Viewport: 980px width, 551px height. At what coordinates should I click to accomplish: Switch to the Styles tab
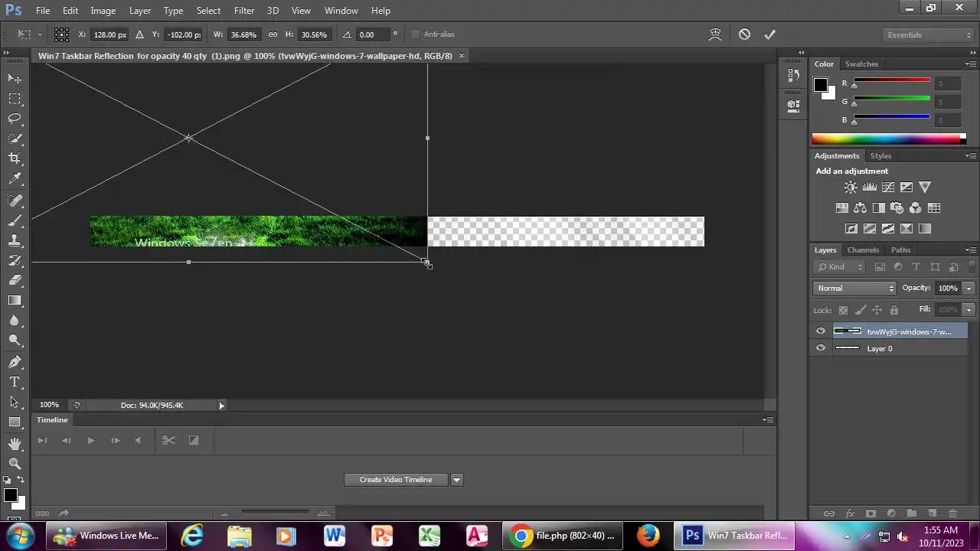click(880, 156)
